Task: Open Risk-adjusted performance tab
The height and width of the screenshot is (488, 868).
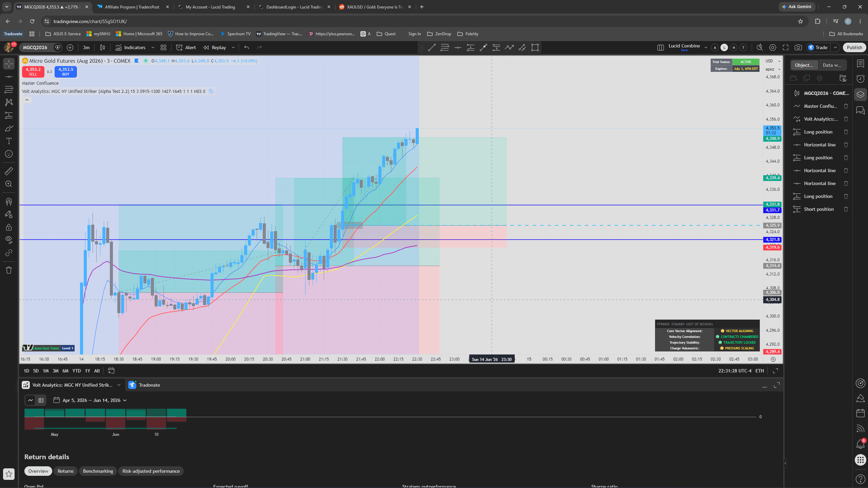Action: coord(151,471)
